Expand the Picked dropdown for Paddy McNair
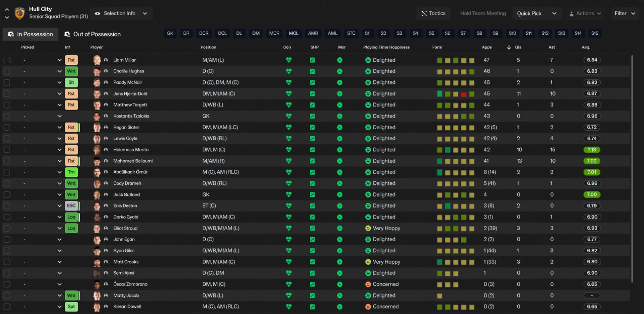 coord(59,82)
